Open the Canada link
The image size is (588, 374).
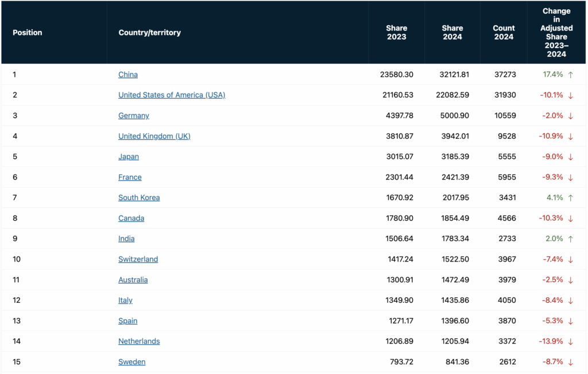click(131, 219)
